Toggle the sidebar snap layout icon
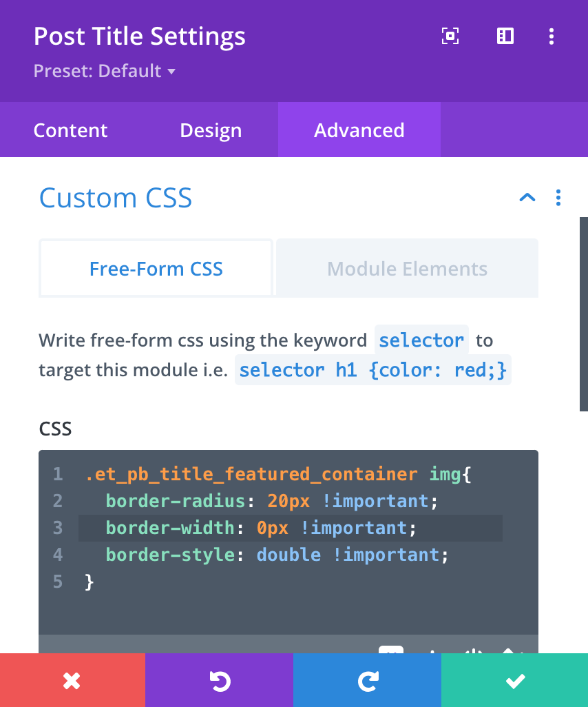Screen dimensions: 588x707 [x=505, y=37]
